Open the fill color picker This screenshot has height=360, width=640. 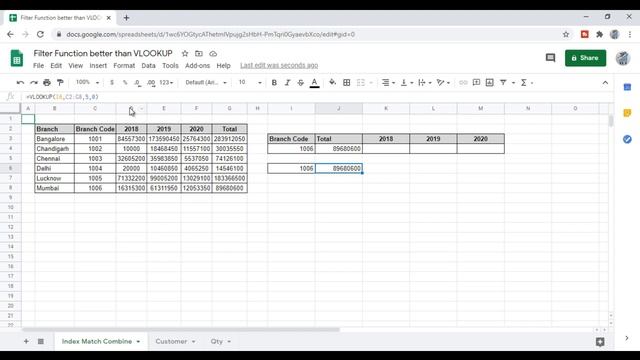click(333, 83)
